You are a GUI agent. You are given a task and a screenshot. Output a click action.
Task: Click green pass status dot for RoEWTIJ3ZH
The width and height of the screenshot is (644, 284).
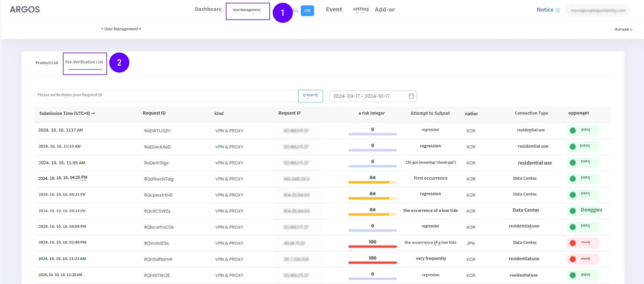click(573, 130)
